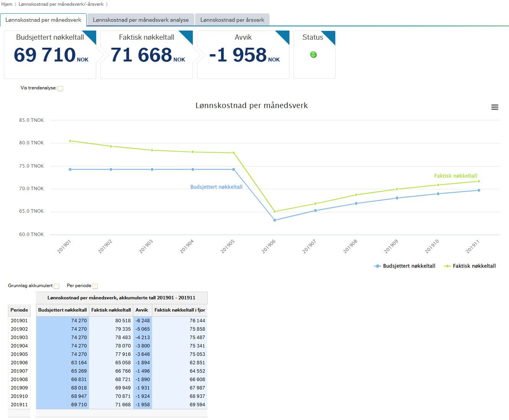Image resolution: width=509 pixels, height=420 pixels.
Task: Go to Hjem in the breadcrumb
Action: (x=6, y=4)
